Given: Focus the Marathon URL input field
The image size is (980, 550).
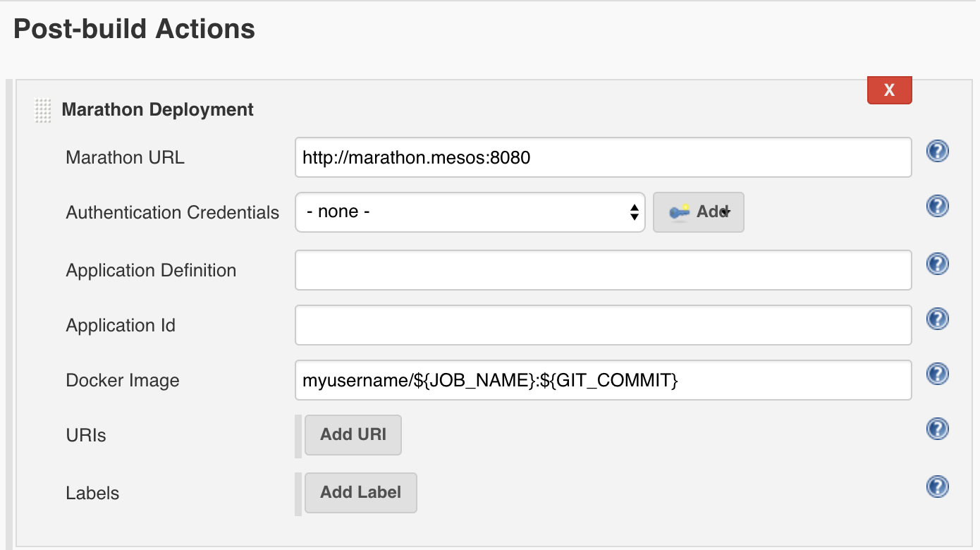Looking at the screenshot, I should (604, 157).
